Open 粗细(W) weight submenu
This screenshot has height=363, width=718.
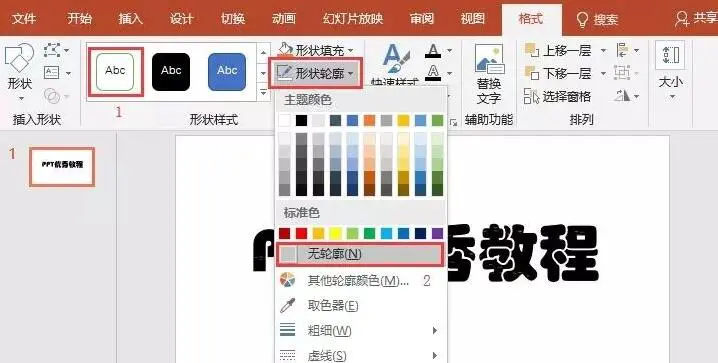pos(360,330)
